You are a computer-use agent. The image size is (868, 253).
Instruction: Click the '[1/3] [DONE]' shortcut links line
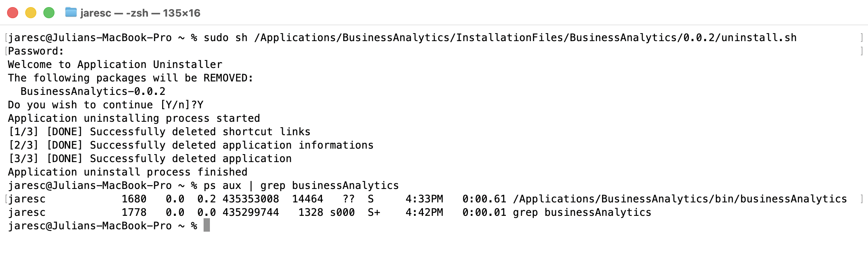[x=159, y=132]
